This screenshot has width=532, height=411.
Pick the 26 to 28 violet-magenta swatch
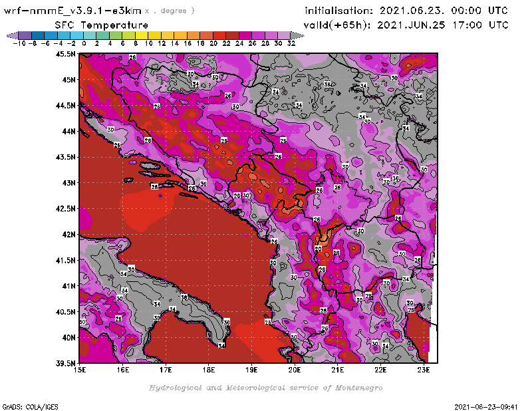click(x=257, y=35)
